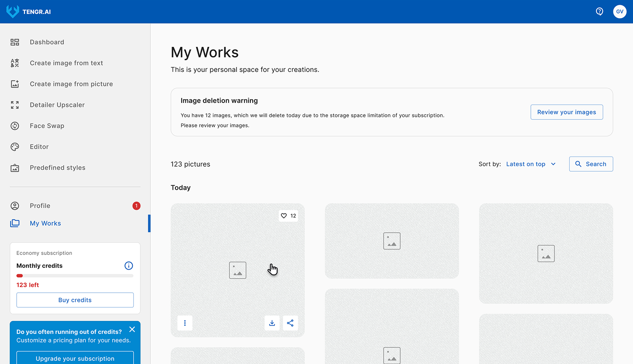Screen dimensions: 633x364
Task: Open the three-dot options menu on first image
Action: click(185, 323)
